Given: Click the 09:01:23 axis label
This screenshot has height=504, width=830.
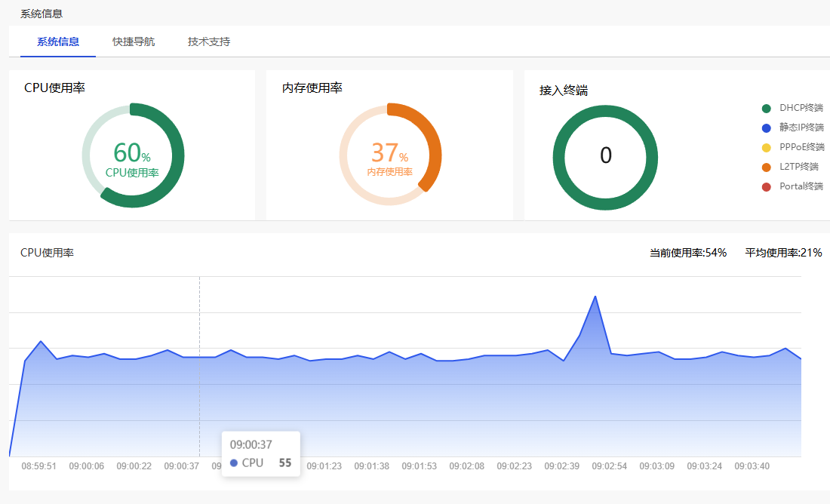Looking at the screenshot, I should point(324,466).
